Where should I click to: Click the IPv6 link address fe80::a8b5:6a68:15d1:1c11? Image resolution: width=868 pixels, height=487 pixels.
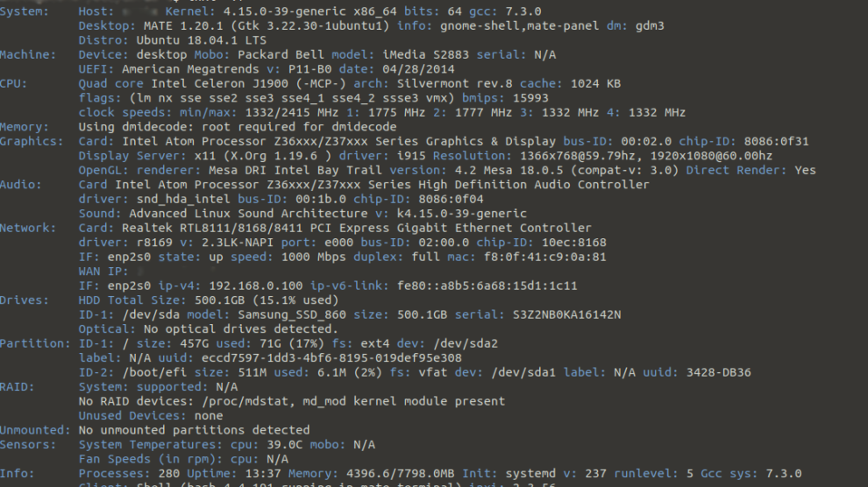(x=476, y=286)
